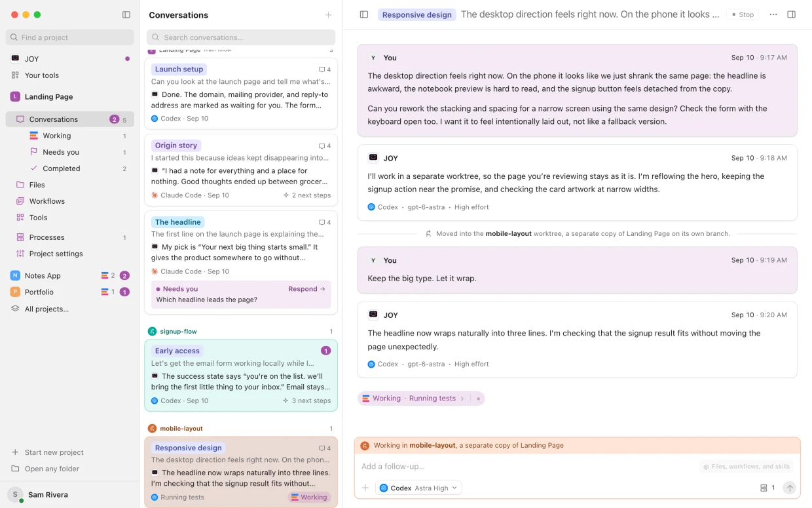Open the Early access conversation

click(x=241, y=376)
